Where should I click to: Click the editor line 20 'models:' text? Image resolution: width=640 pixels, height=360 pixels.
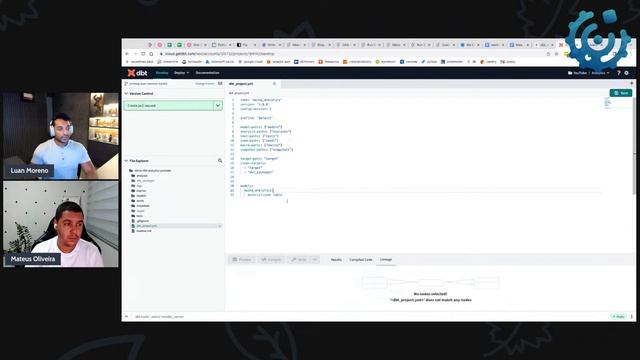click(247, 186)
